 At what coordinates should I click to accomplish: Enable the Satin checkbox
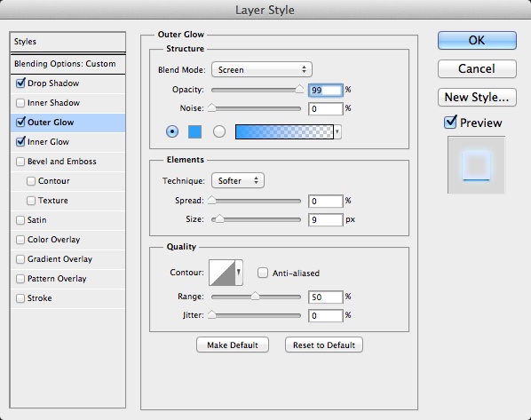(x=20, y=220)
